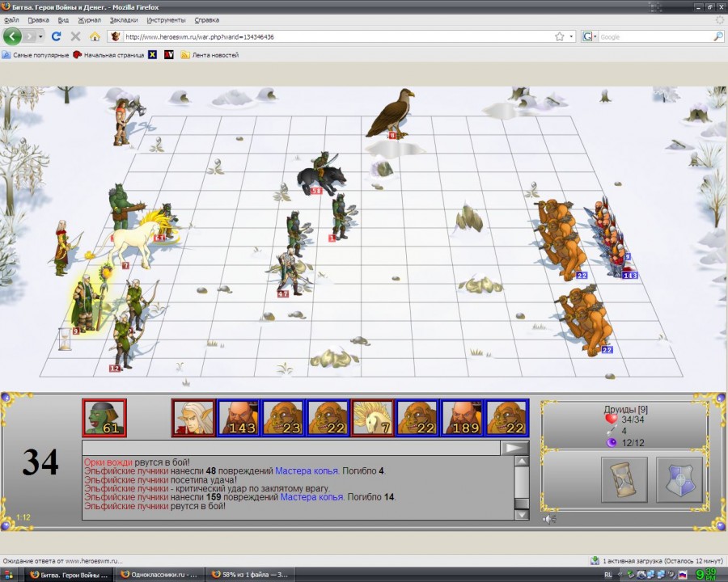Click the elf archer stack with count 12
Screen dimensions: 728x582
pyautogui.click(x=123, y=342)
